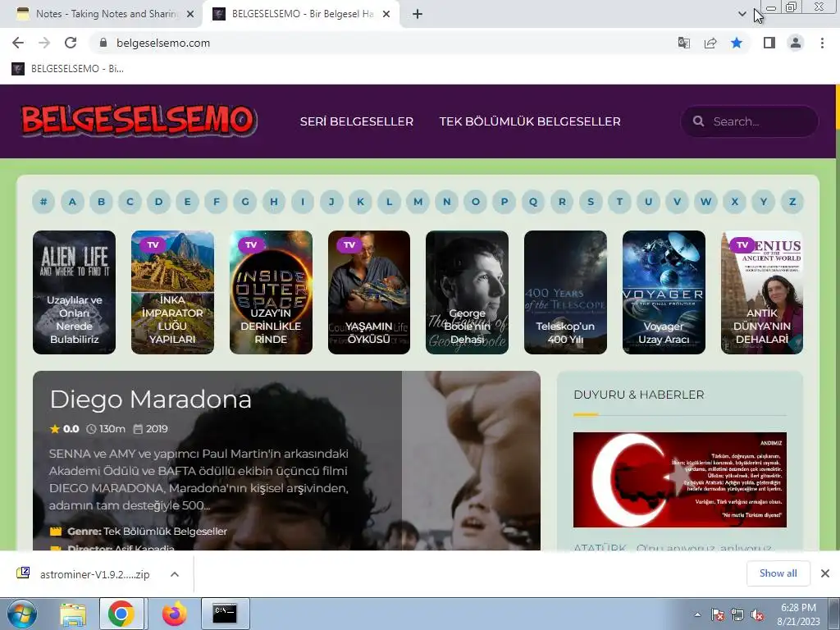Open George Boole'nin Dehası poster
Viewport: 840px width, 630px height.
pos(467,293)
